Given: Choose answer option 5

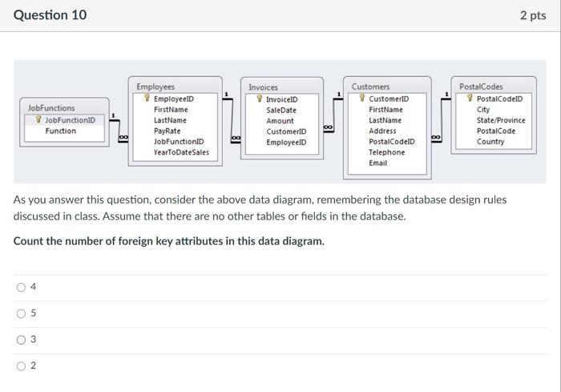Looking at the screenshot, I should (21, 313).
